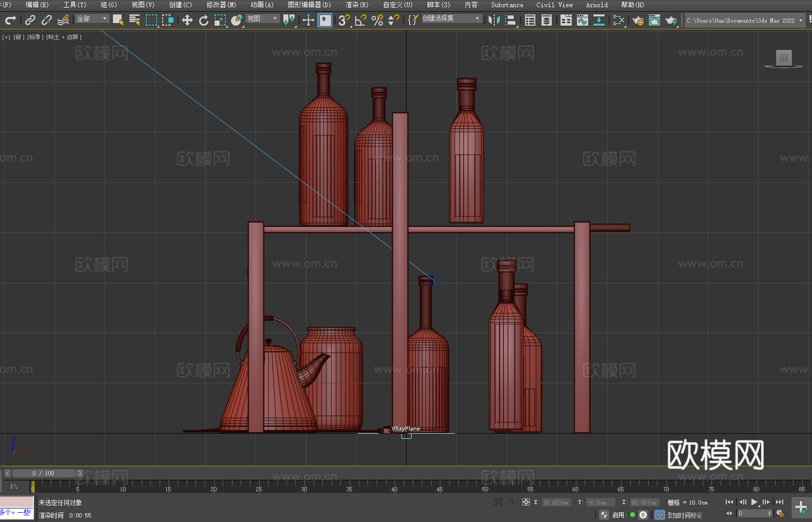
Task: Click the Render Production teapot icon
Action: [x=671, y=20]
